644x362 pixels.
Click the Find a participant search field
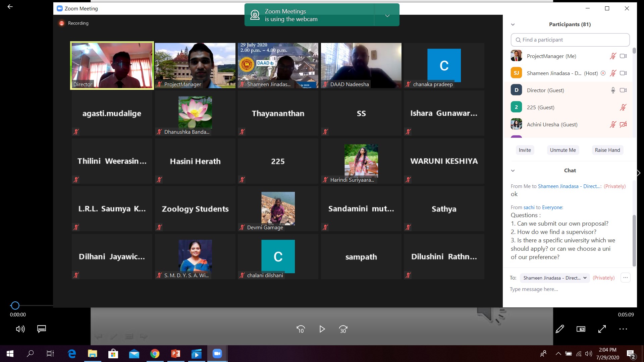coord(570,40)
